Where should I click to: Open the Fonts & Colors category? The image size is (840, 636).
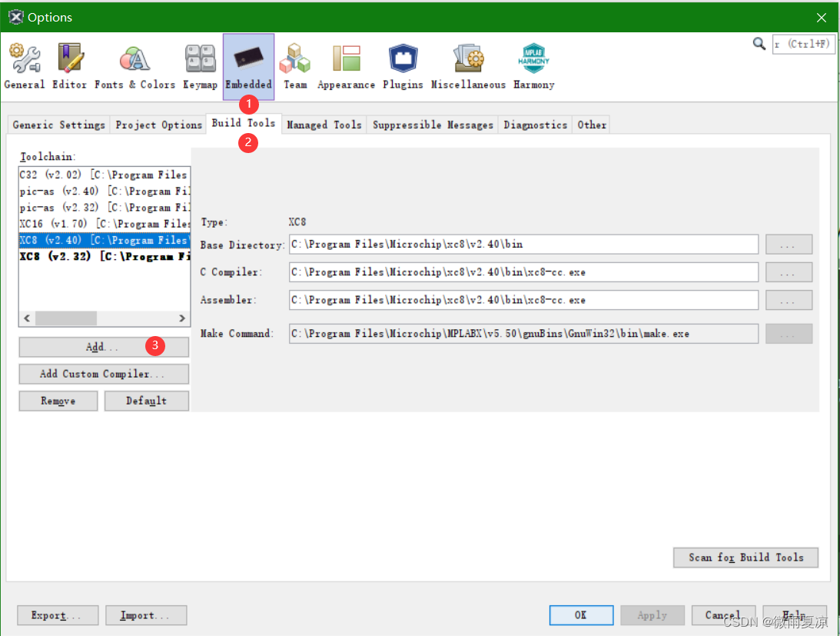135,66
